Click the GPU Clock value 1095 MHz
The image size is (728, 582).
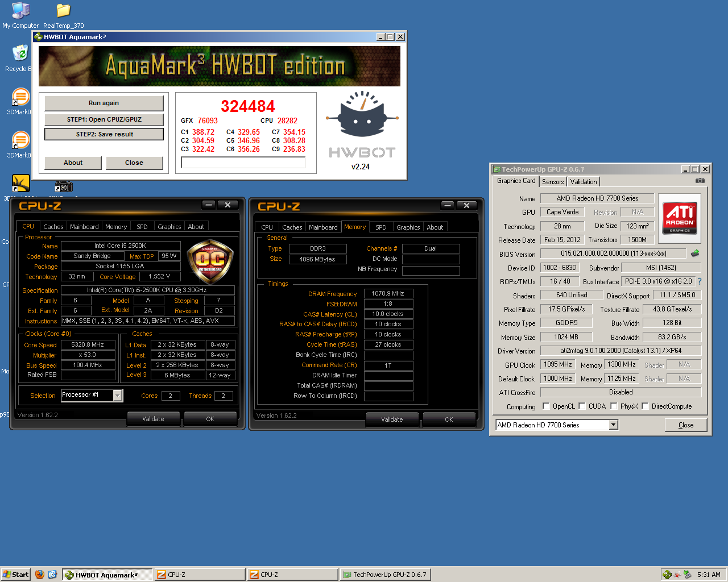558,364
